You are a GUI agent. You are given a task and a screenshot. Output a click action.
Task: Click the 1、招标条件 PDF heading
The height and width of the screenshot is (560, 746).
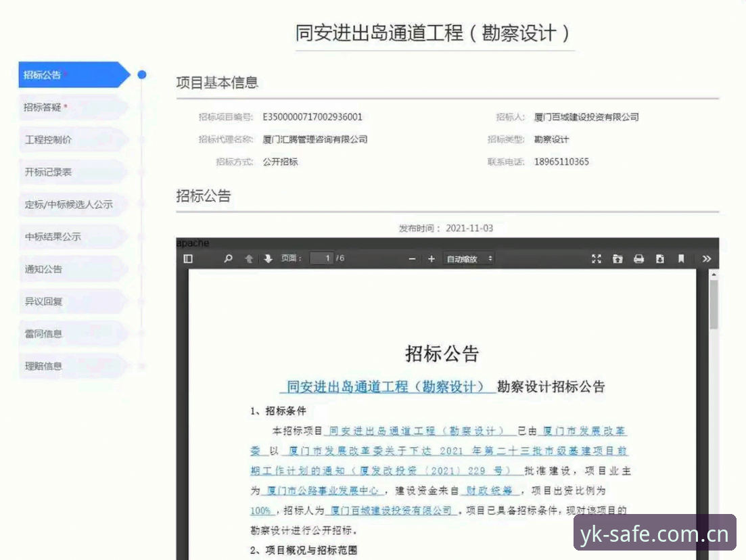[279, 411]
